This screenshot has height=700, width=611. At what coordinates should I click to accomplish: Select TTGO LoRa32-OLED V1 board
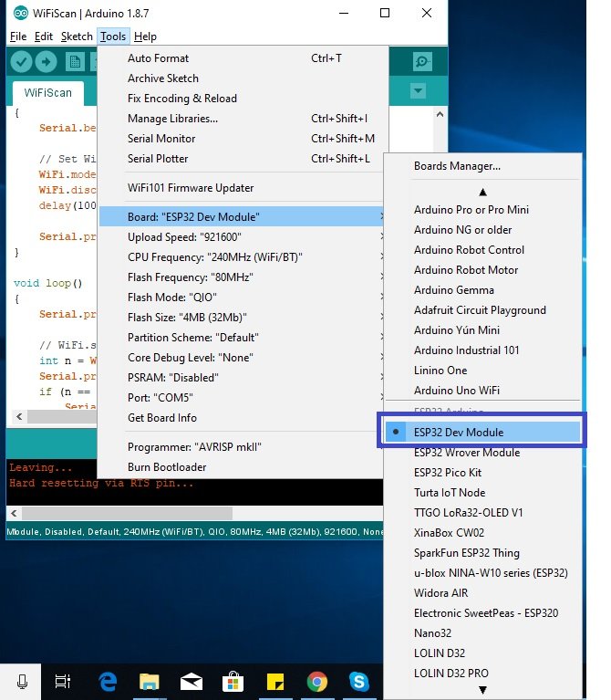pos(483,513)
